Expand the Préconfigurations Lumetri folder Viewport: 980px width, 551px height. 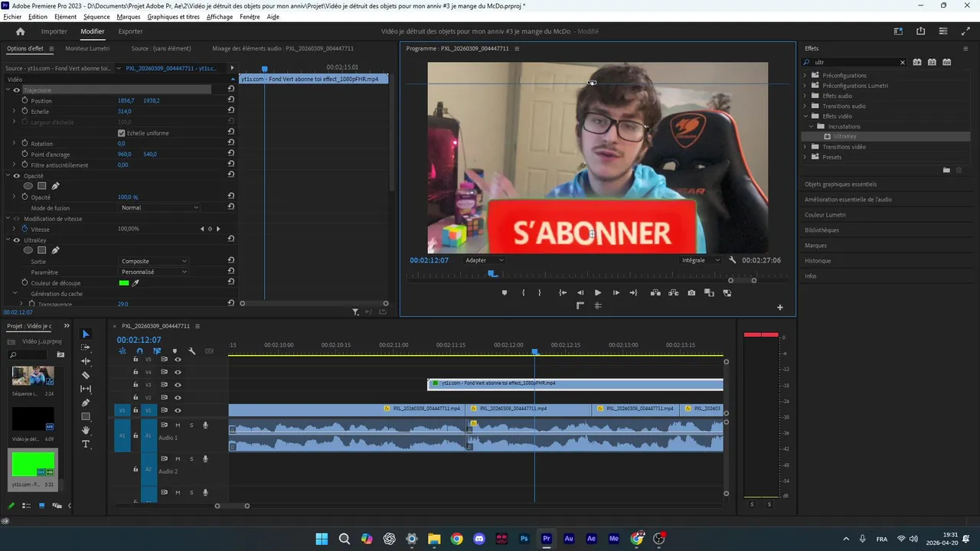[805, 86]
